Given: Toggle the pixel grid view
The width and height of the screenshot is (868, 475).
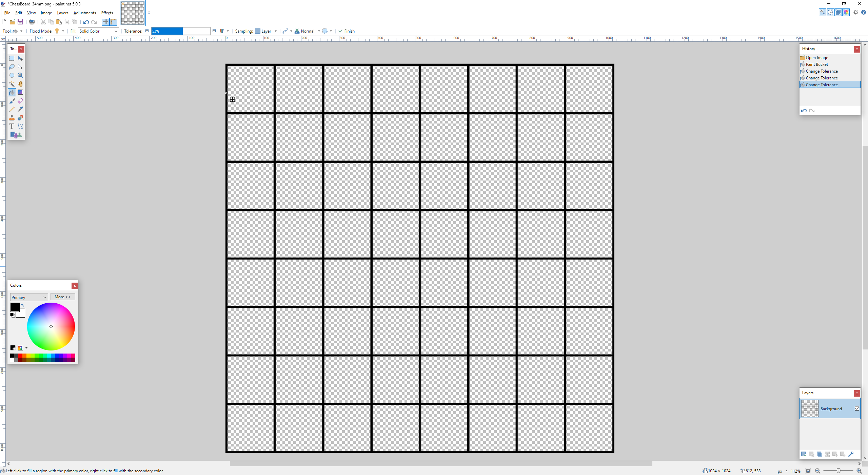Looking at the screenshot, I should [x=105, y=22].
